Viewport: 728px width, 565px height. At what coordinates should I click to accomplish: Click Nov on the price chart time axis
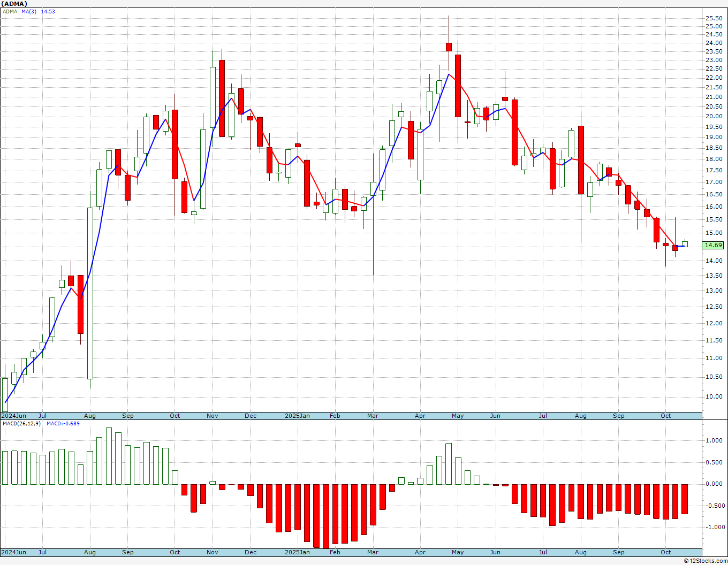coord(213,416)
